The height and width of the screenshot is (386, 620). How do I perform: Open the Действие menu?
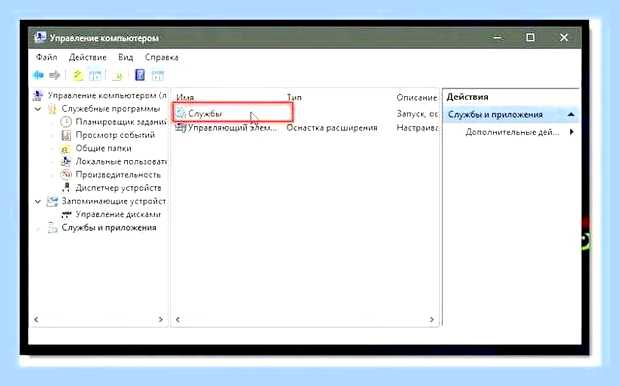point(88,57)
